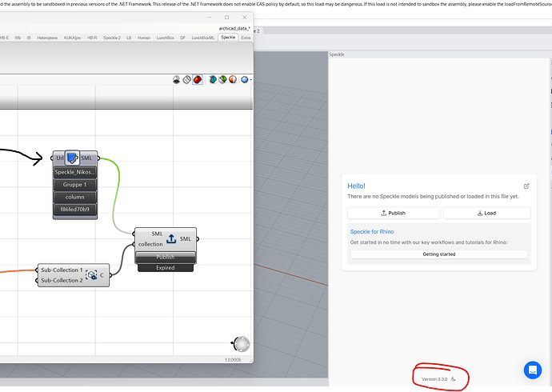
Task: Click the blue Speckle model URL component icon
Action: (73, 158)
